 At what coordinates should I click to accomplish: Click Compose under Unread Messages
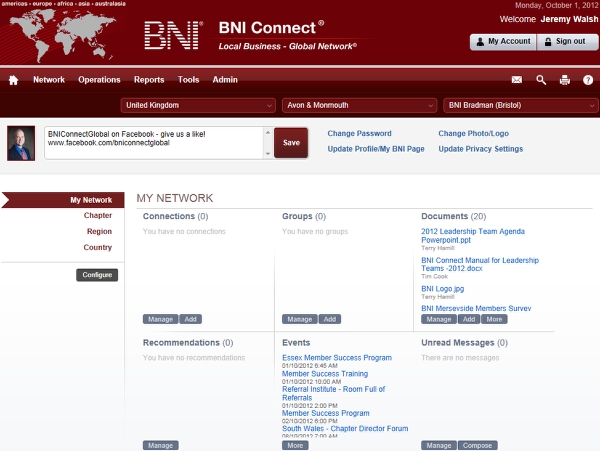tap(477, 445)
